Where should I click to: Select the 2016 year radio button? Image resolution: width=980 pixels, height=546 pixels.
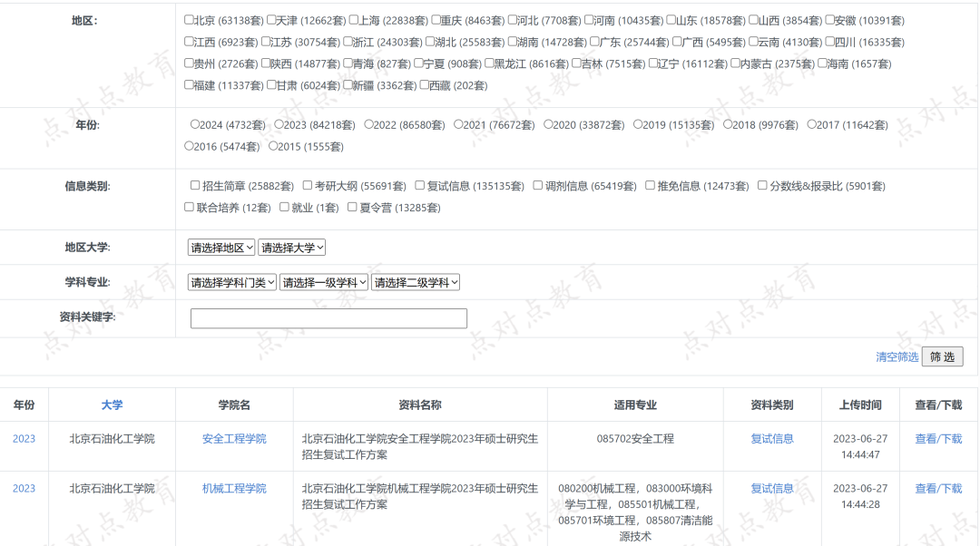tap(189, 146)
